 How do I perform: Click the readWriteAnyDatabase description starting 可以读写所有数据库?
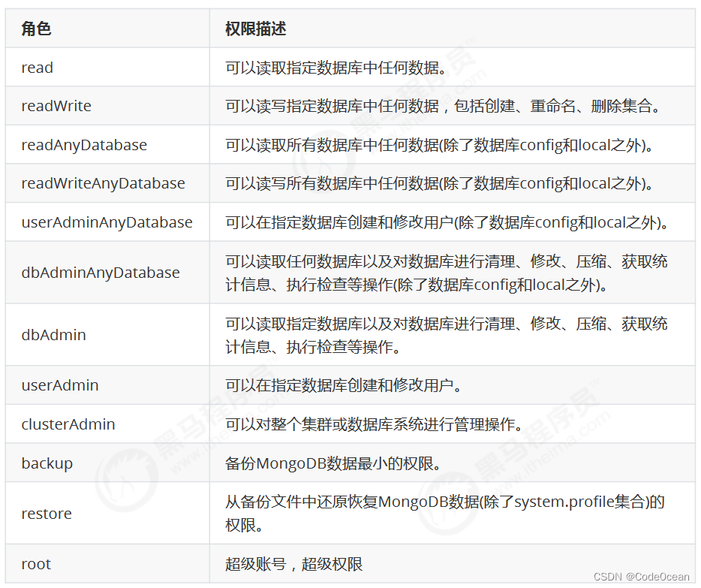tap(440, 183)
